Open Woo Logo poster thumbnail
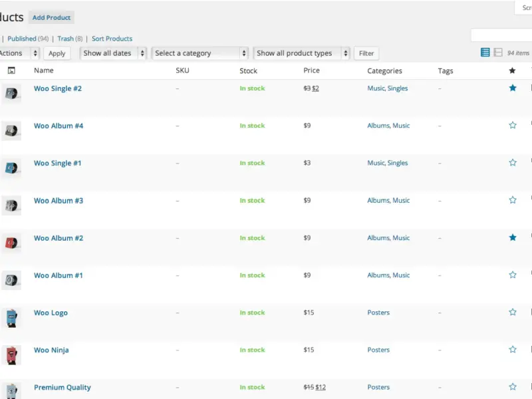The image size is (532, 399). pyautogui.click(x=11, y=318)
